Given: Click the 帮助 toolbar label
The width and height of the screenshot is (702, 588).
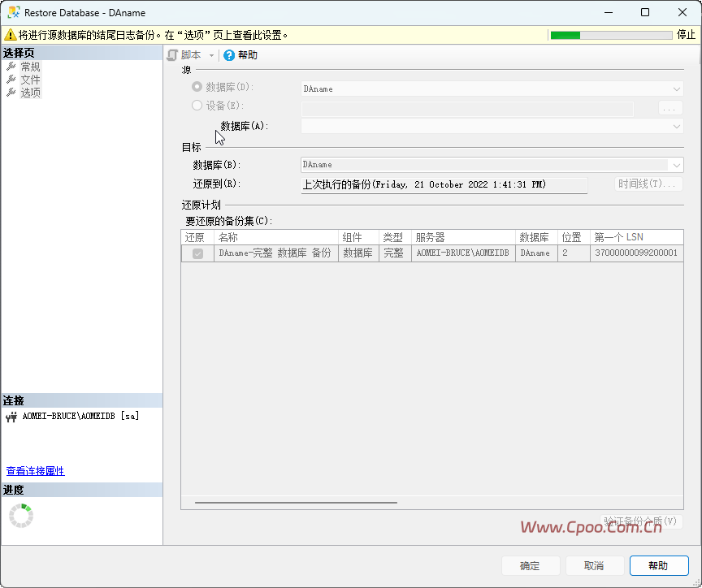Looking at the screenshot, I should tap(248, 55).
